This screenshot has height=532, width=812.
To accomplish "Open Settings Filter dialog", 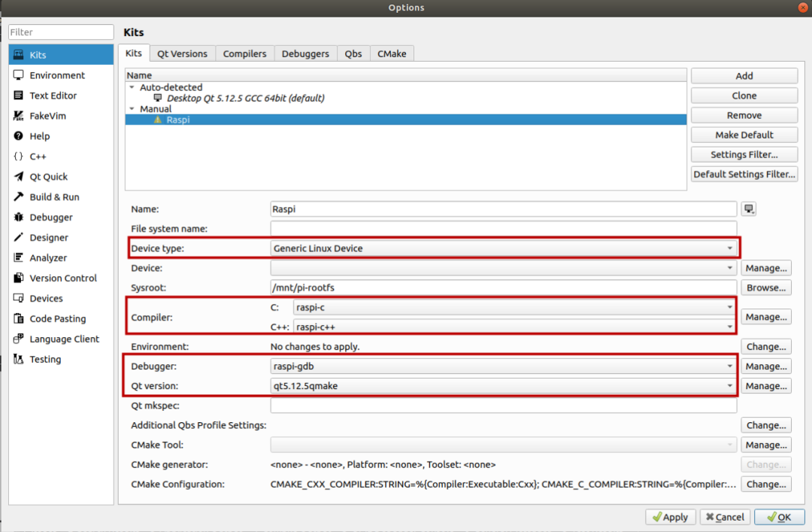I will 744,154.
